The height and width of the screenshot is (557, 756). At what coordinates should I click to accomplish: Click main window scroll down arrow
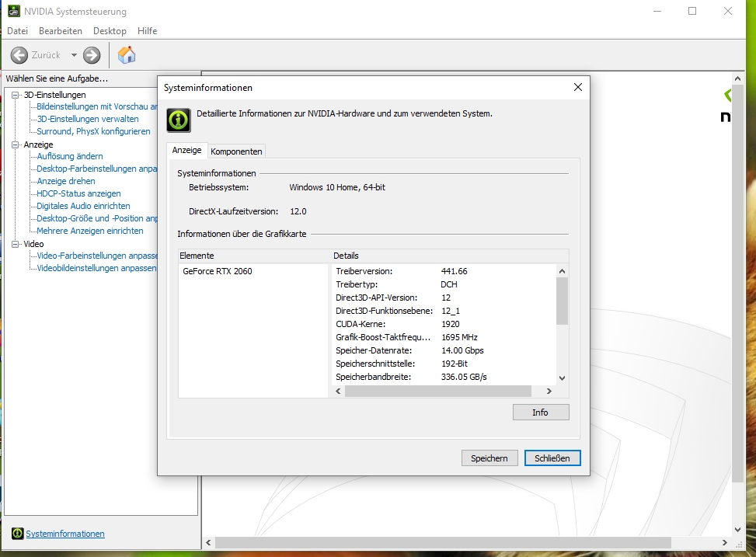(x=737, y=530)
